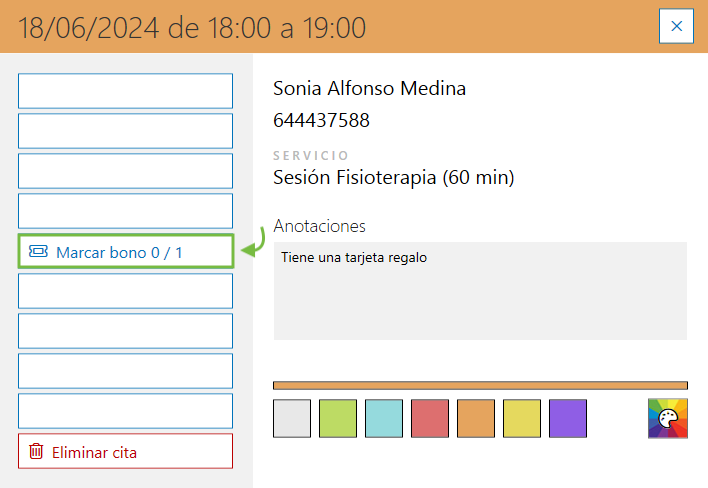This screenshot has width=708, height=488.
Task: Click the Eliminar cita button
Action: click(x=125, y=452)
